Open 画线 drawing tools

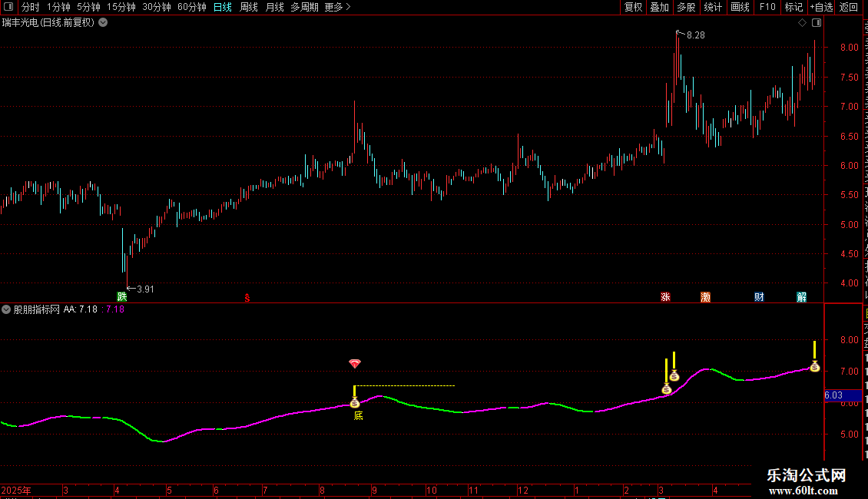(740, 7)
